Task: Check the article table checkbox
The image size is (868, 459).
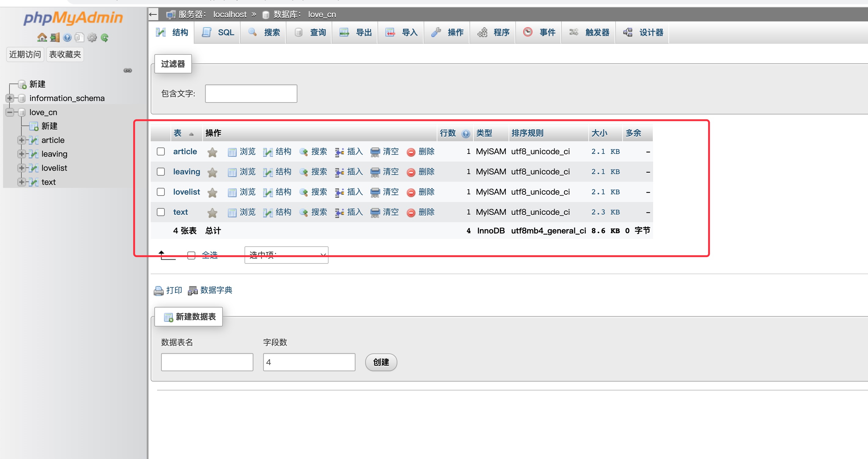Action: click(161, 152)
